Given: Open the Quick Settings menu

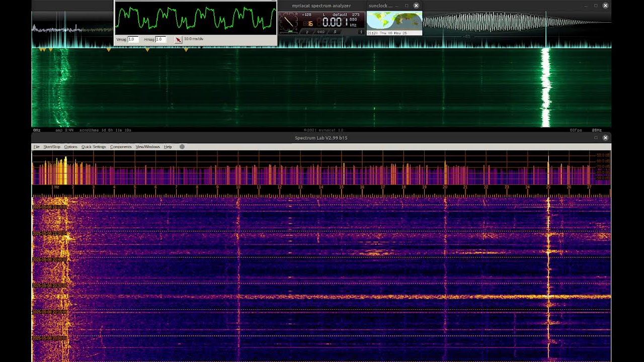Looking at the screenshot, I should click(x=94, y=147).
